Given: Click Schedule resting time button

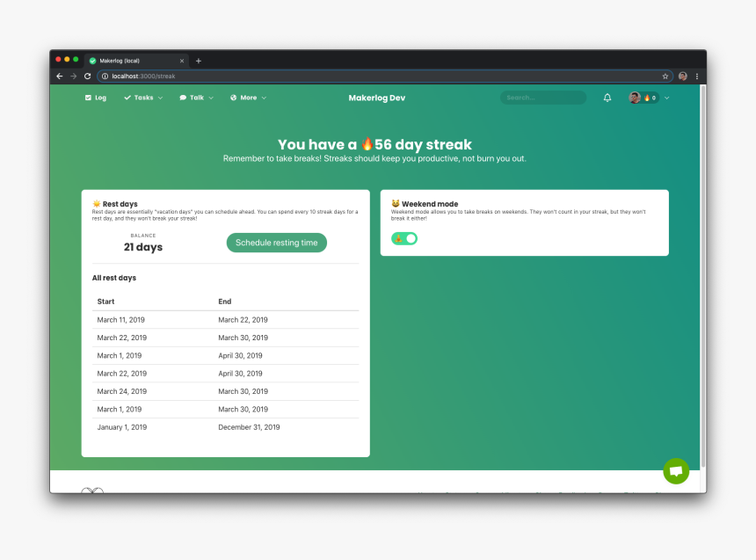Looking at the screenshot, I should 277,243.
